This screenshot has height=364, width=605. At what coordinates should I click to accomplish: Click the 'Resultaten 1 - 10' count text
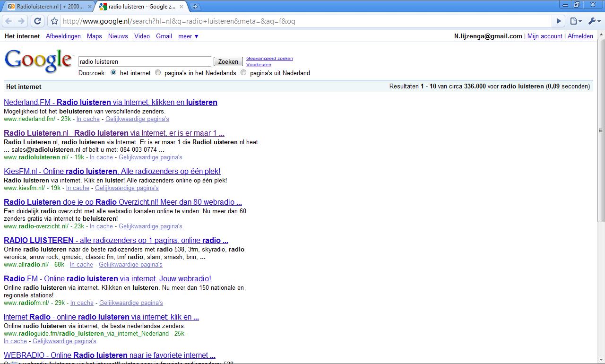413,87
